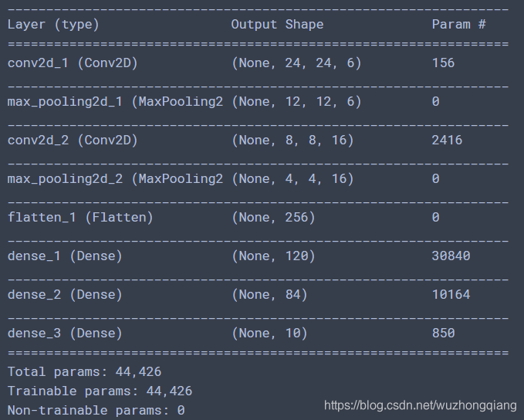The height and width of the screenshot is (420, 524).
Task: Select the Layer (type) column header
Action: pos(53,25)
